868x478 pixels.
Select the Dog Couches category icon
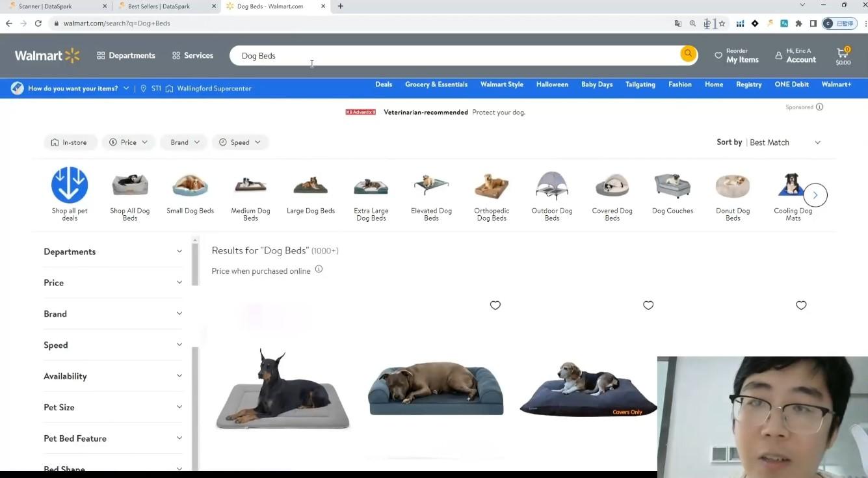672,187
